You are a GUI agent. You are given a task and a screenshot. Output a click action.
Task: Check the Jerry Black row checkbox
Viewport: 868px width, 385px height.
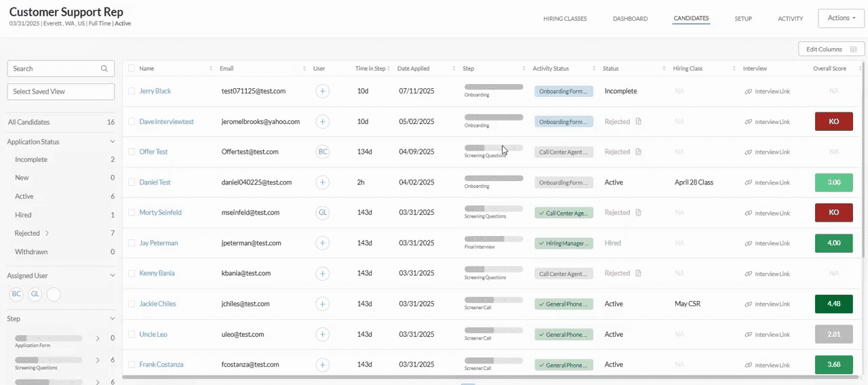(x=132, y=91)
